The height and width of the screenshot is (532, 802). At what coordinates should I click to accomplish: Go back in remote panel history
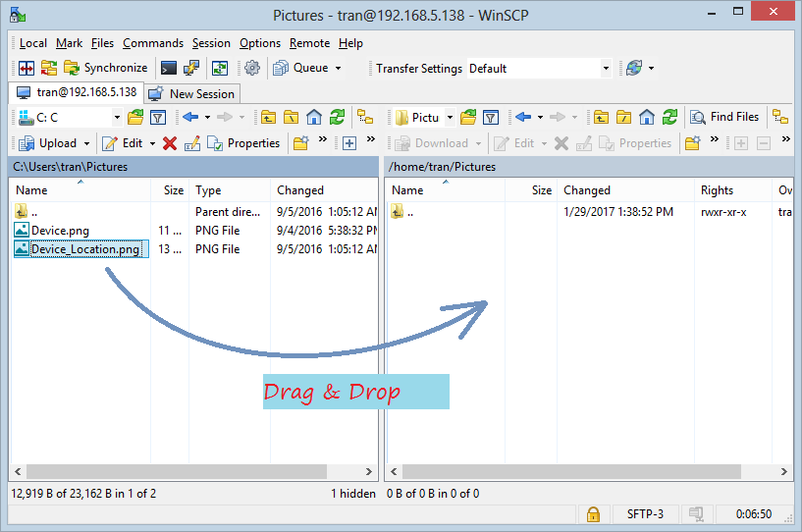(523, 118)
